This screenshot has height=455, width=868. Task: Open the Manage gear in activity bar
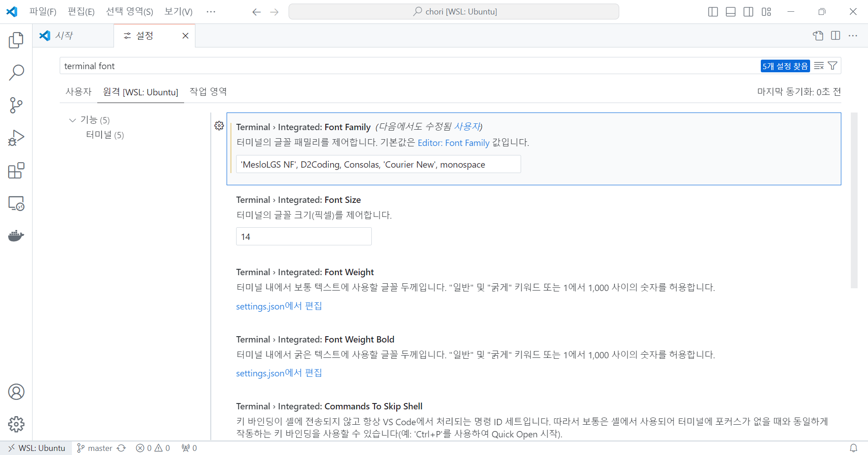click(x=16, y=424)
